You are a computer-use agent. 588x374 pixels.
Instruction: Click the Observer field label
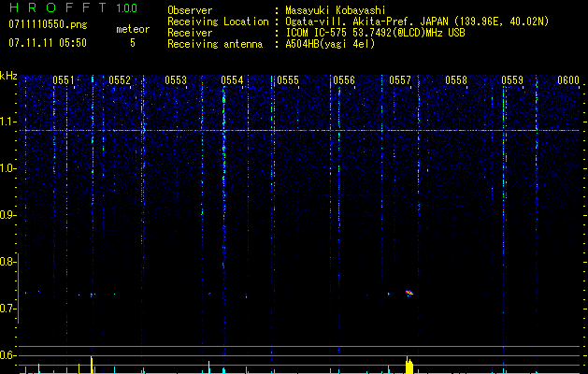(x=190, y=10)
